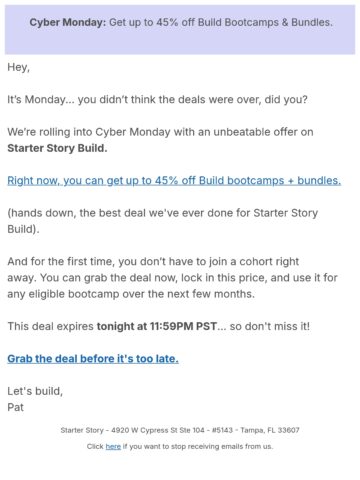Click the 'Pat' signature name

(16, 407)
